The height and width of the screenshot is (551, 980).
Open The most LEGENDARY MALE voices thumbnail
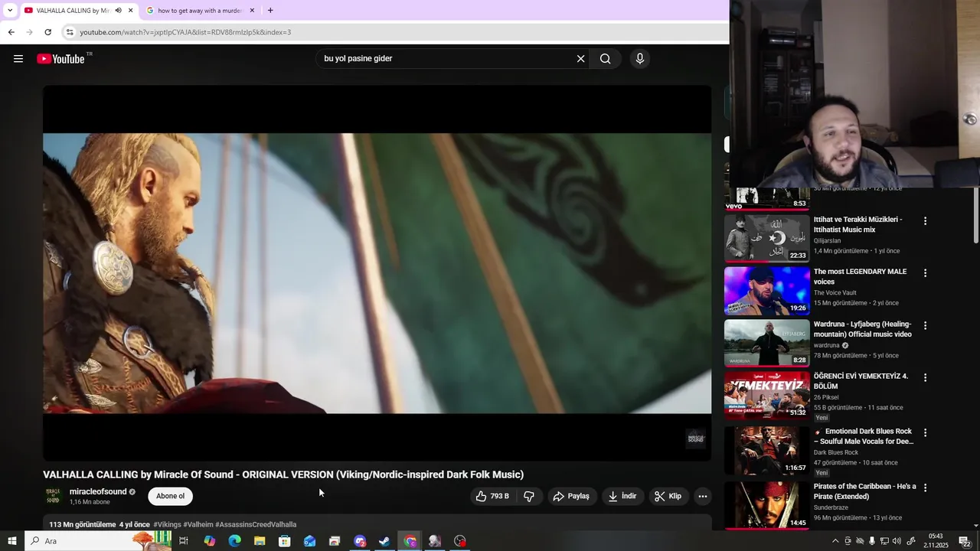766,291
